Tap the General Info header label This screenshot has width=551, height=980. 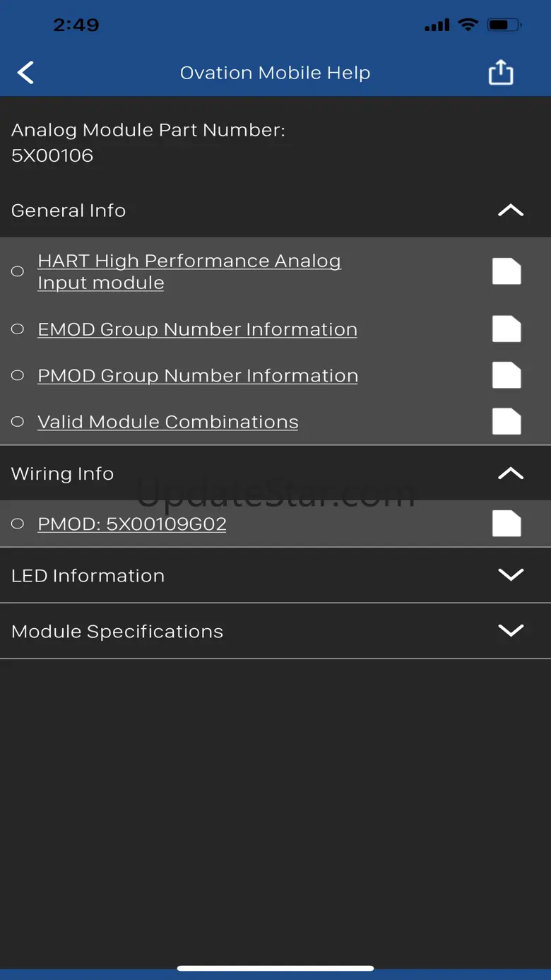tap(69, 211)
